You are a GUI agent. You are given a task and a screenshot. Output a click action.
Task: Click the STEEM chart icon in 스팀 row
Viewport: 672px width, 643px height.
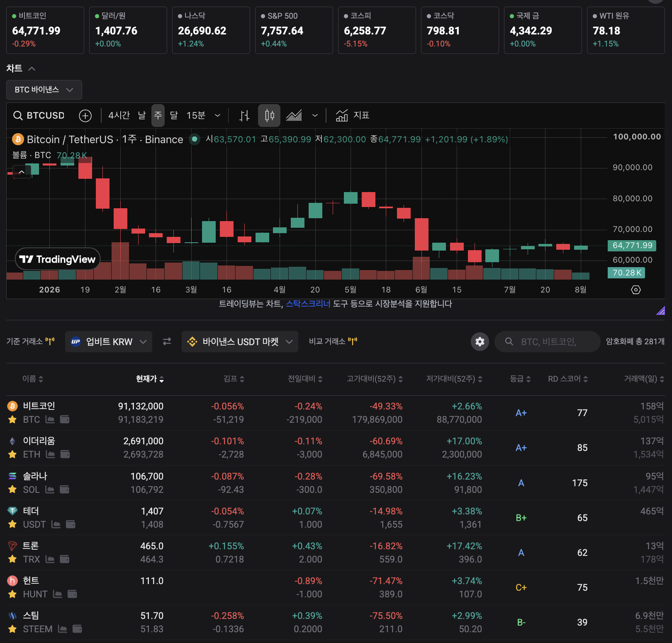tap(63, 629)
